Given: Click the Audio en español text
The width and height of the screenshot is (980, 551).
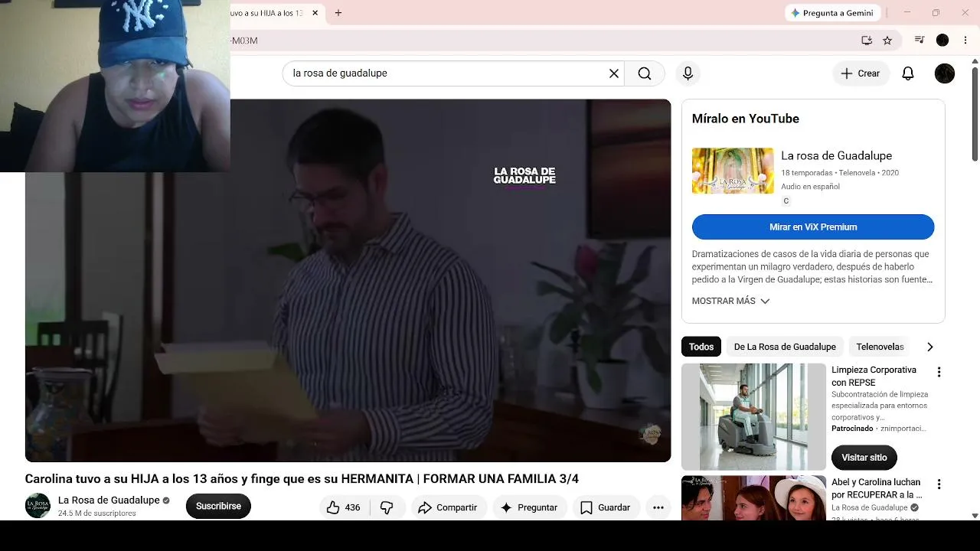Looking at the screenshot, I should tap(810, 187).
